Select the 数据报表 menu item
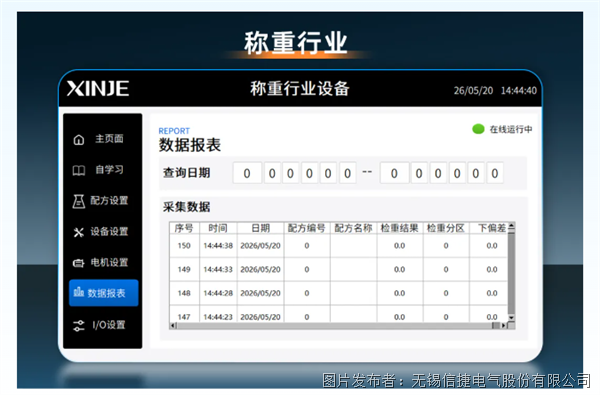This screenshot has width=600, height=395. click(x=104, y=293)
